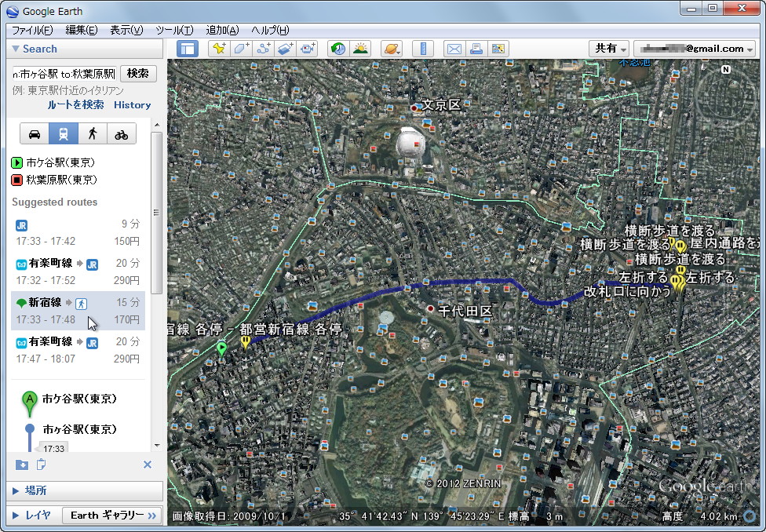766x532 pixels.
Task: View in Google Maps icon
Action: pyautogui.click(x=498, y=49)
